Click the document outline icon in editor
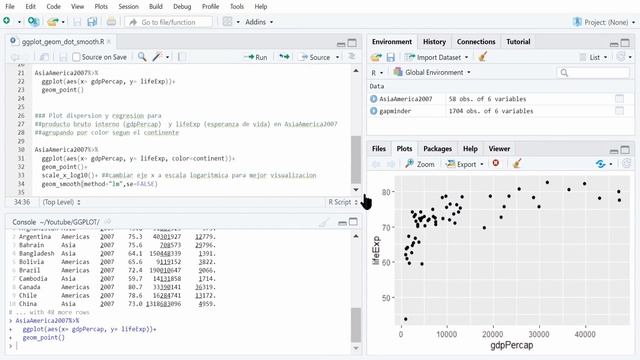The image size is (640, 360). pos(351,57)
